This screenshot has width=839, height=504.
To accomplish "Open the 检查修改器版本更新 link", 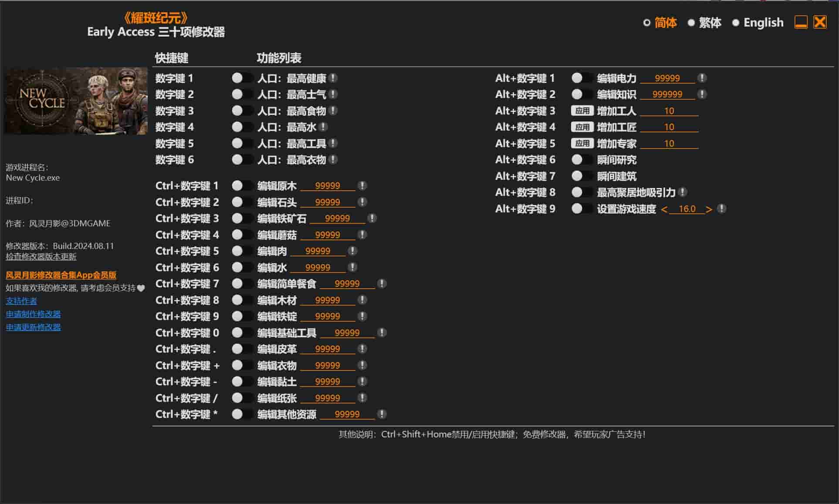I will click(x=41, y=257).
